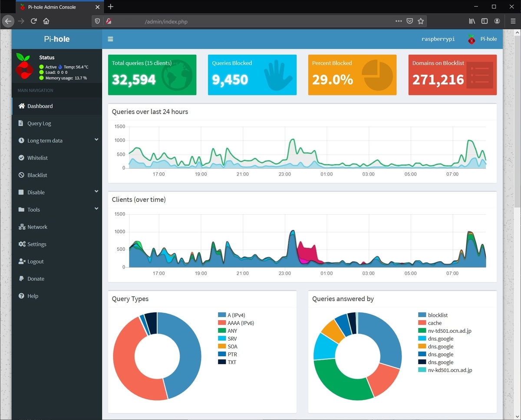
Task: Toggle sidebar with hamburger menu icon
Action: click(110, 39)
